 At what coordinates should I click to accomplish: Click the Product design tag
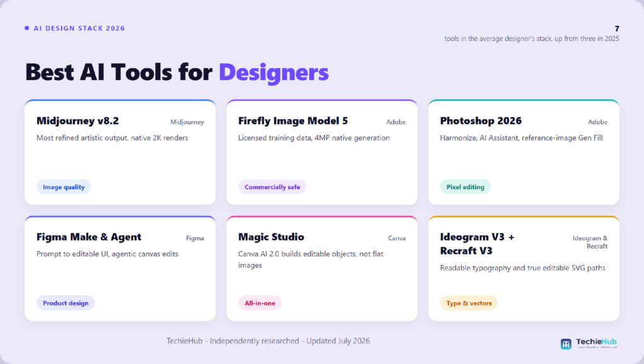click(65, 303)
